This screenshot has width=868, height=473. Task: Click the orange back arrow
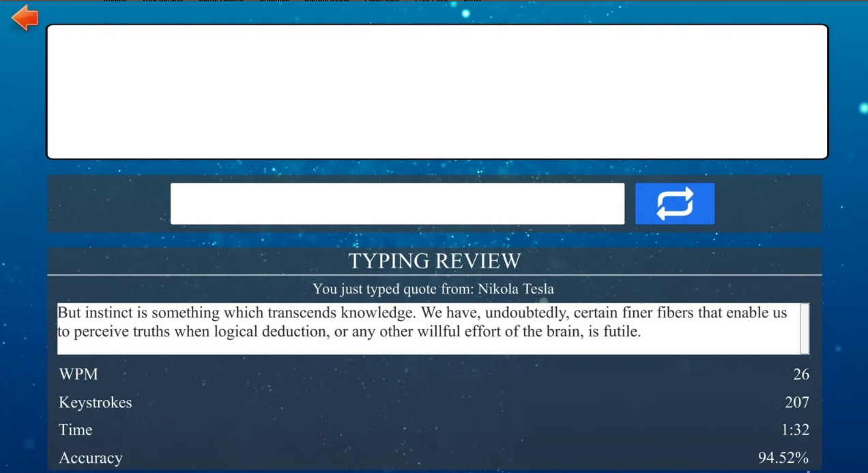(x=25, y=18)
